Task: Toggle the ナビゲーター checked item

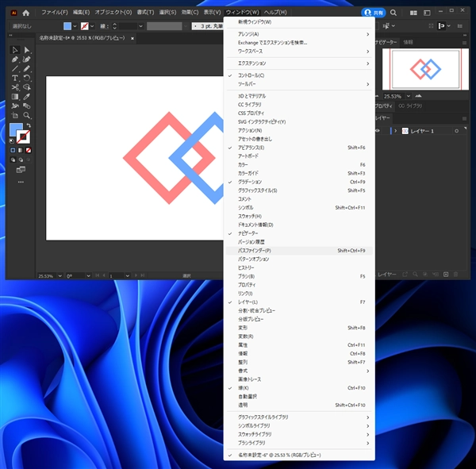Action: point(299,233)
